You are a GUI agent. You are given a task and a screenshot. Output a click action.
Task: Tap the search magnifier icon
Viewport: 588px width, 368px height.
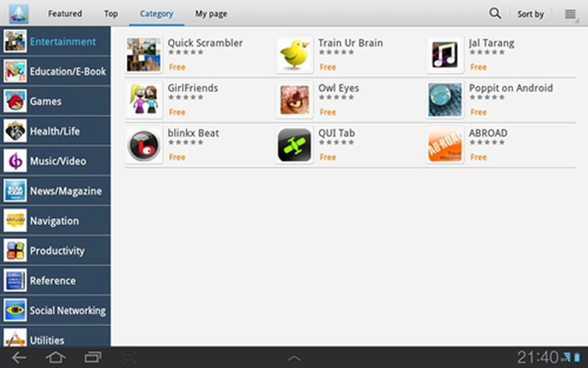point(495,13)
